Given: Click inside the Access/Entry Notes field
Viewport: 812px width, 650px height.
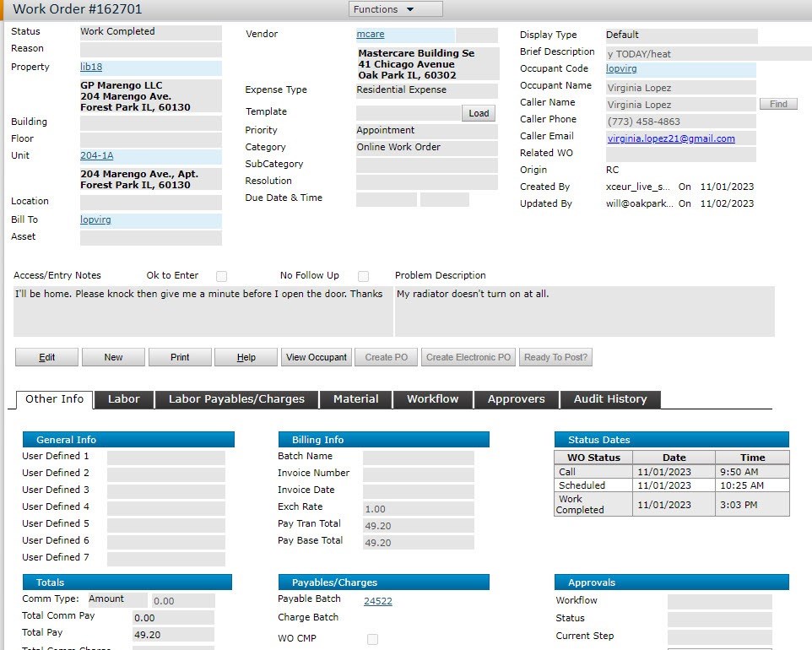Looking at the screenshot, I should point(200,312).
